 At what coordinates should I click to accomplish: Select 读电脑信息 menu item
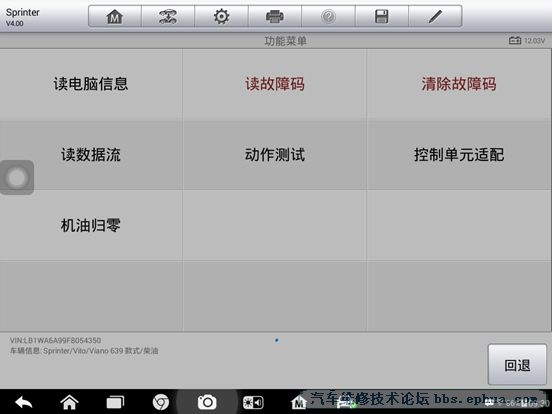coord(91,84)
